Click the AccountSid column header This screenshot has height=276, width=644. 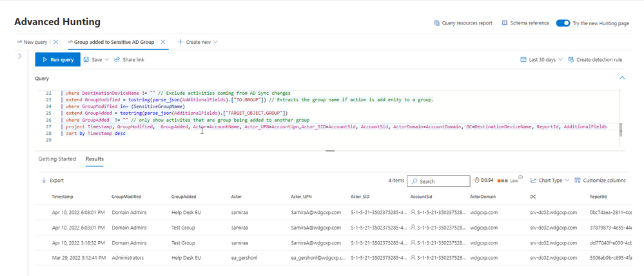tap(421, 197)
